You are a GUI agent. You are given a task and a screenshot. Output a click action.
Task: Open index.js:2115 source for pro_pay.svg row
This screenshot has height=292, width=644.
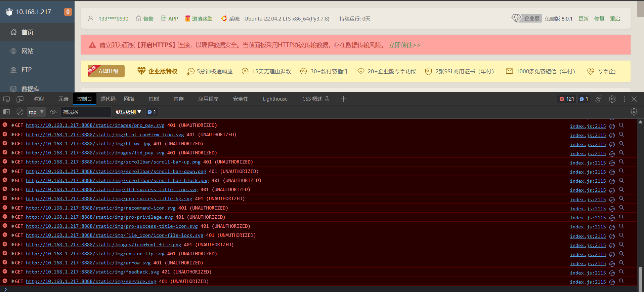click(588, 126)
